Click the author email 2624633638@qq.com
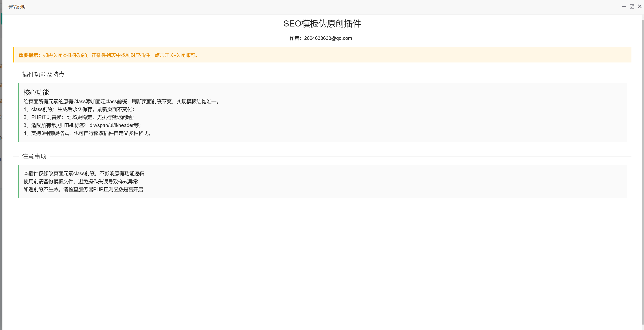Viewport: 644px width, 330px height. click(328, 38)
